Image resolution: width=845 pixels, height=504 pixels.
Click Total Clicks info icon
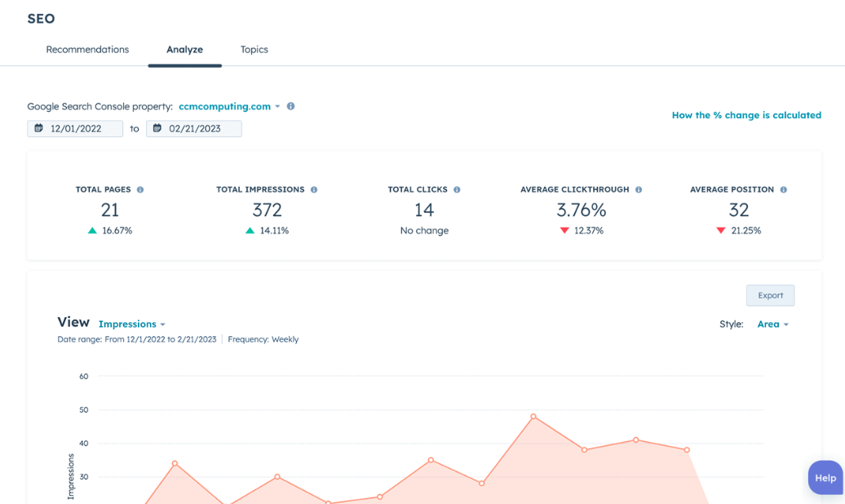(x=457, y=190)
